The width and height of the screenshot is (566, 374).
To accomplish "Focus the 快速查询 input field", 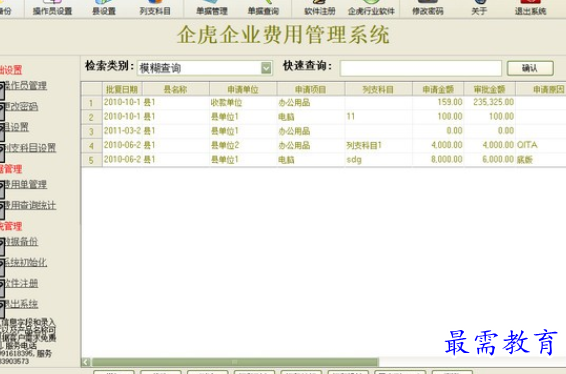I will tap(421, 68).
